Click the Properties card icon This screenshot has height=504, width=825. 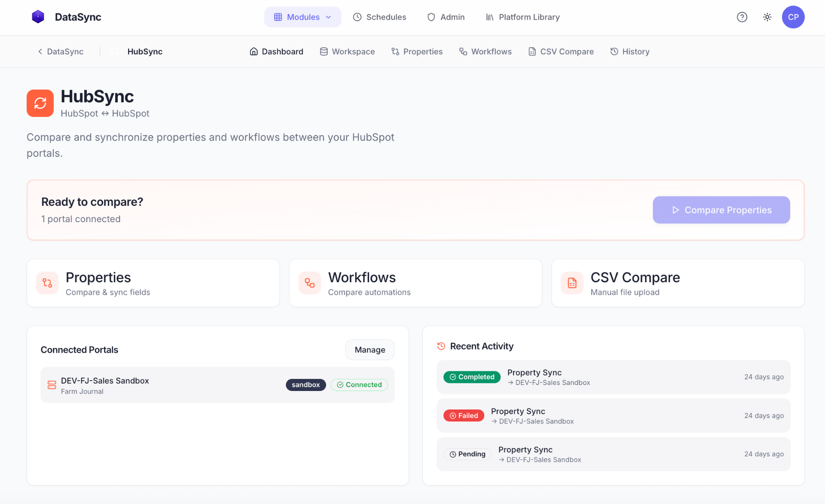47,283
